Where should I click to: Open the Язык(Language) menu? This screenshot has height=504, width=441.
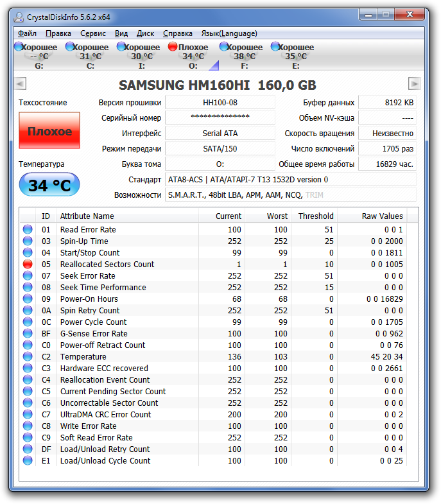tap(229, 33)
